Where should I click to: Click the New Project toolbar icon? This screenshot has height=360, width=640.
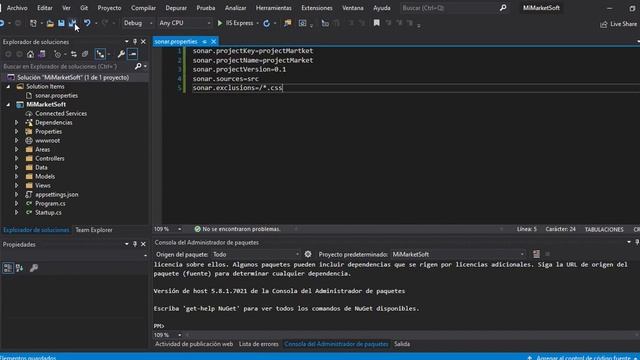(33, 24)
